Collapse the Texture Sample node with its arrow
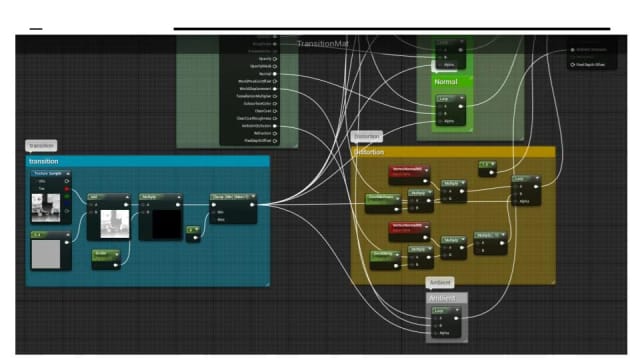640x360 pixels. point(68,173)
